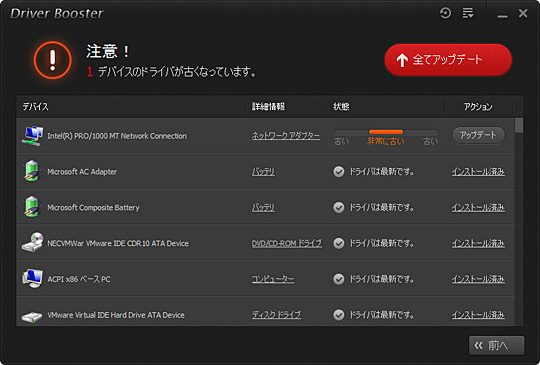
Task: Click the driver age indicator bar for Intel PRO/1000
Action: [386, 132]
